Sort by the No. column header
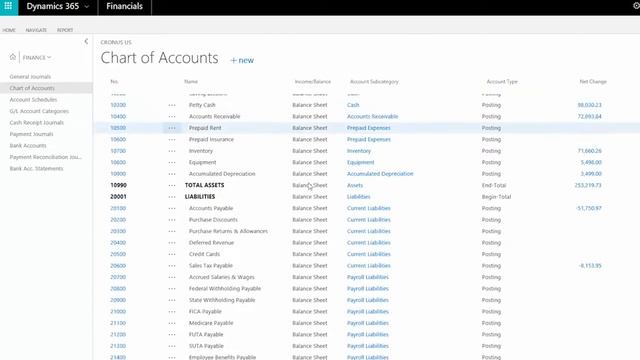The height and width of the screenshot is (360, 640). coord(114,82)
